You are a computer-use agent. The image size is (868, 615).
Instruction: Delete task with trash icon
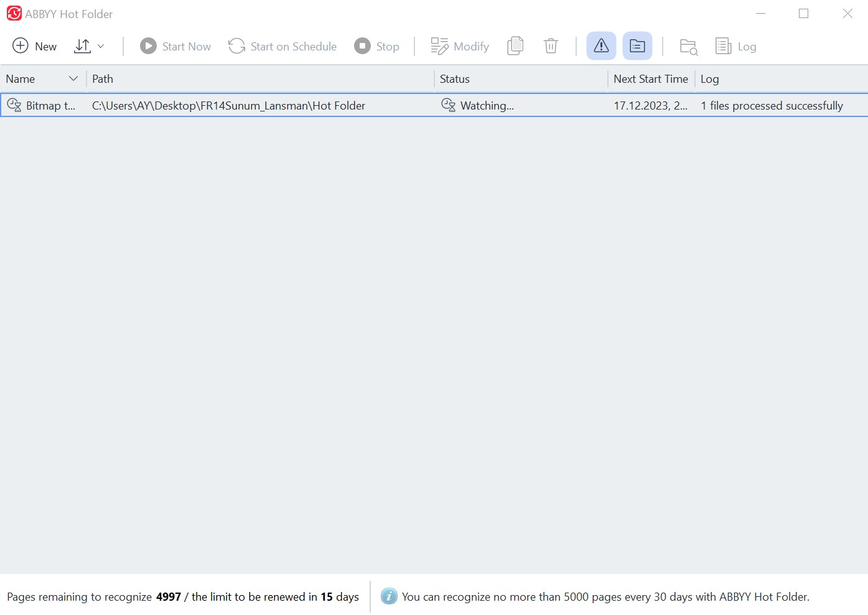pyautogui.click(x=551, y=46)
